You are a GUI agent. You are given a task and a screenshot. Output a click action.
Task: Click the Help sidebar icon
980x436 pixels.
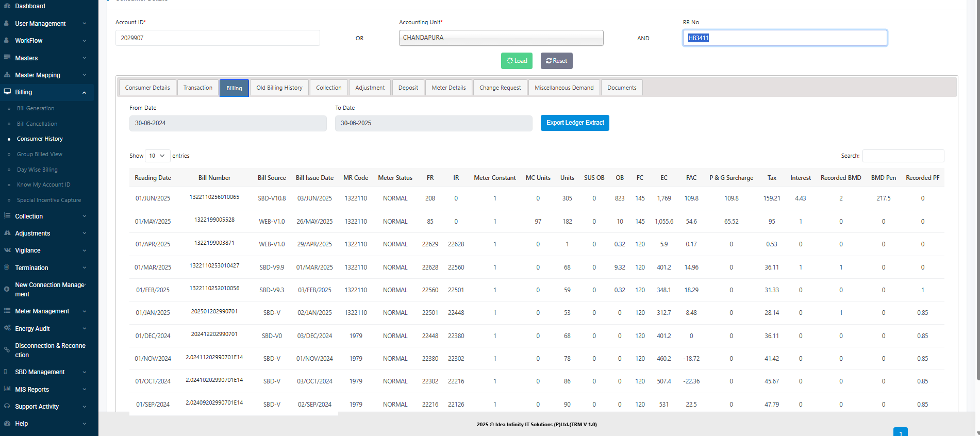[x=7, y=423]
